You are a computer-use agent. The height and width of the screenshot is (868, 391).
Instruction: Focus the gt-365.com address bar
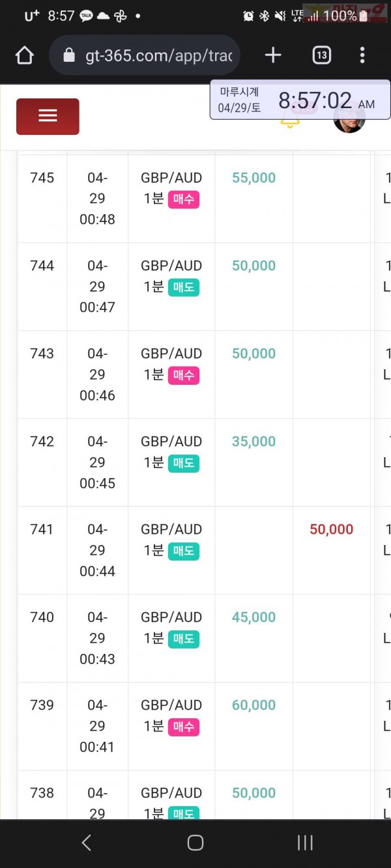click(145, 55)
